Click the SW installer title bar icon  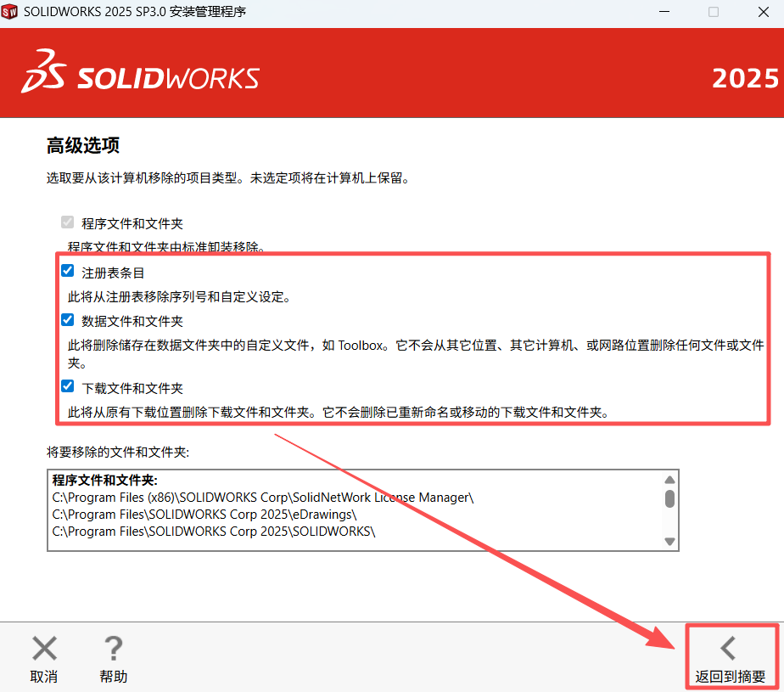9,12
